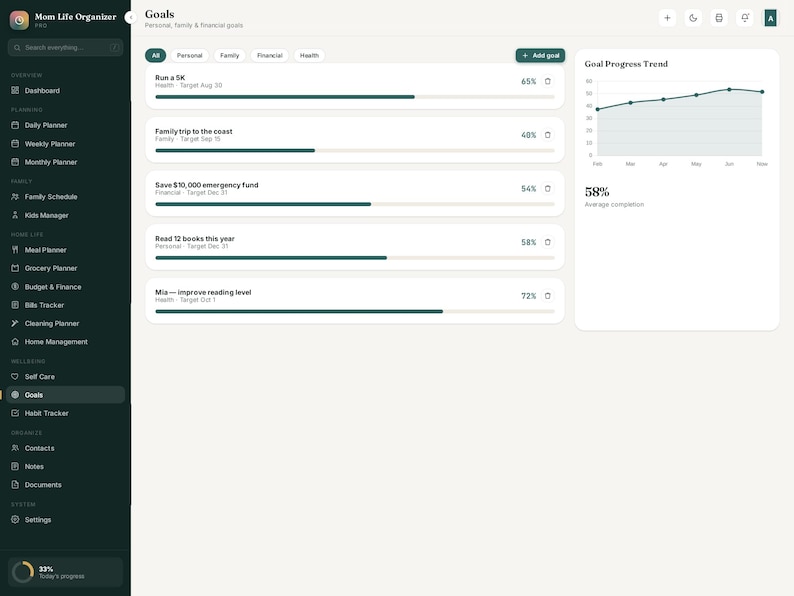Click the Read 12 books progress bar

point(355,258)
